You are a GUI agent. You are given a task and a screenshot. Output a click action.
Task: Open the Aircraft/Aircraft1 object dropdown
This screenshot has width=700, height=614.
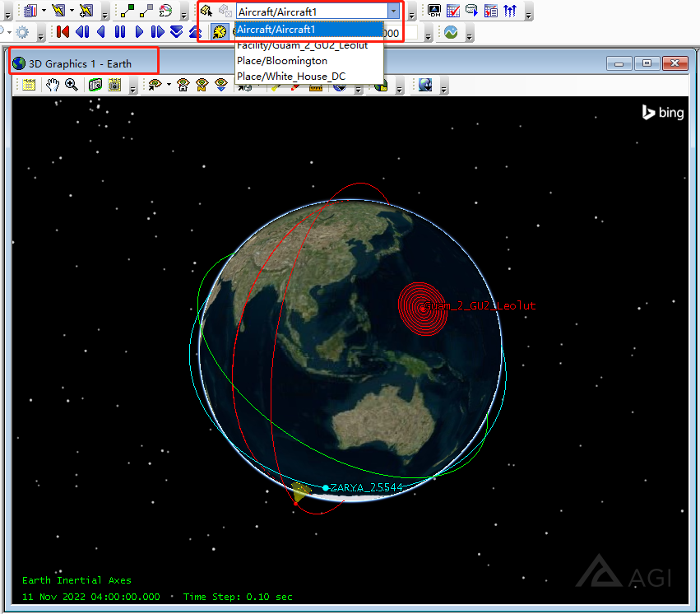(395, 11)
